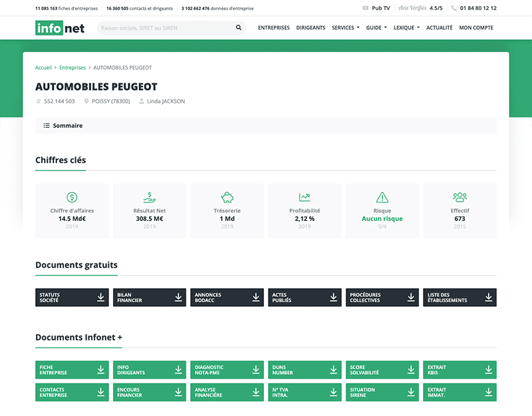This screenshot has width=532, height=416.
Task: Go to Dirigeants in the navigation
Action: [x=311, y=28]
